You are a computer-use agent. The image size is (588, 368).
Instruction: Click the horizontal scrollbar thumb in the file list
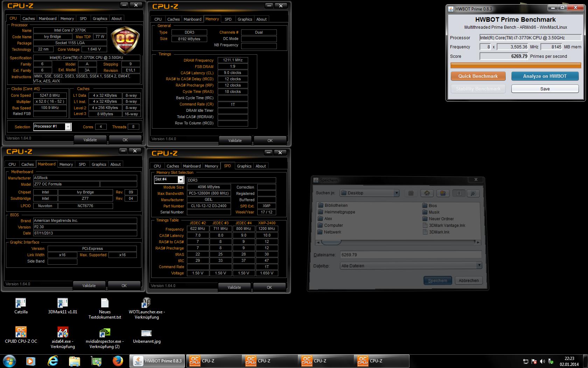pyautogui.click(x=331, y=242)
